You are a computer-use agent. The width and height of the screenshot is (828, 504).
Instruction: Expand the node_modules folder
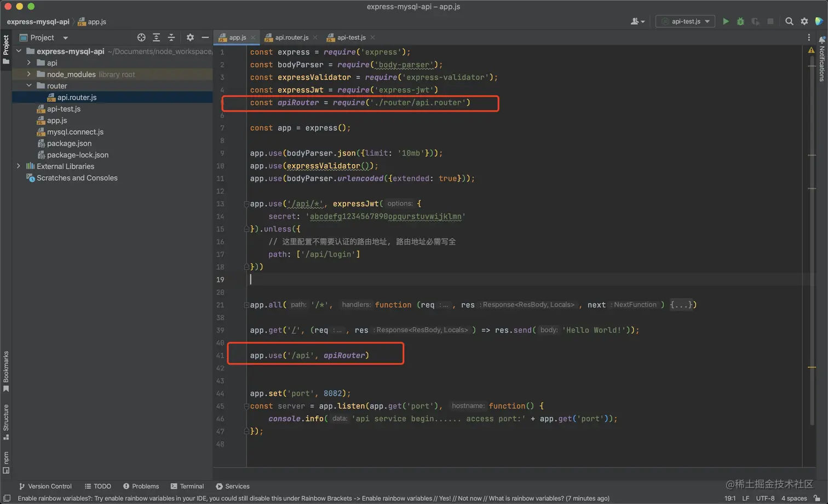click(29, 74)
